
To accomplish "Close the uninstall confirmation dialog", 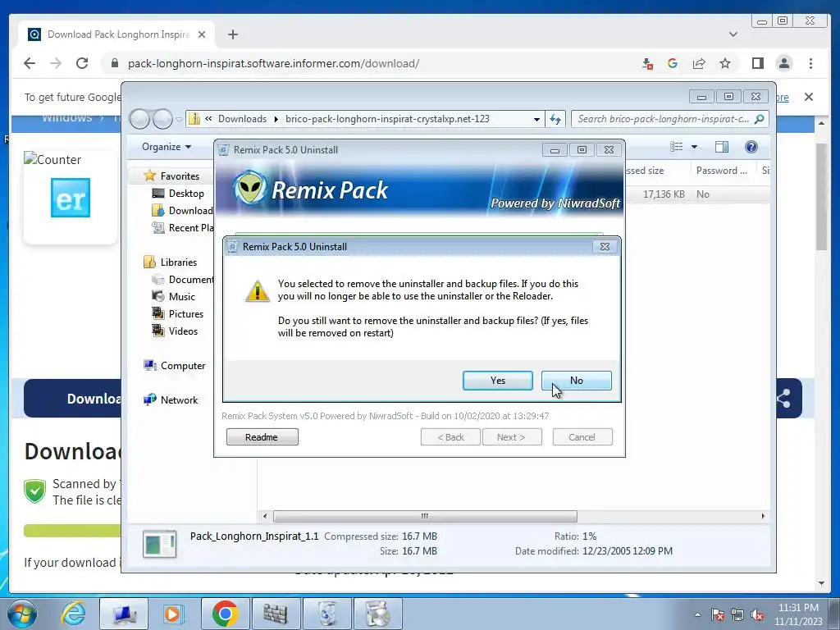I will [605, 246].
